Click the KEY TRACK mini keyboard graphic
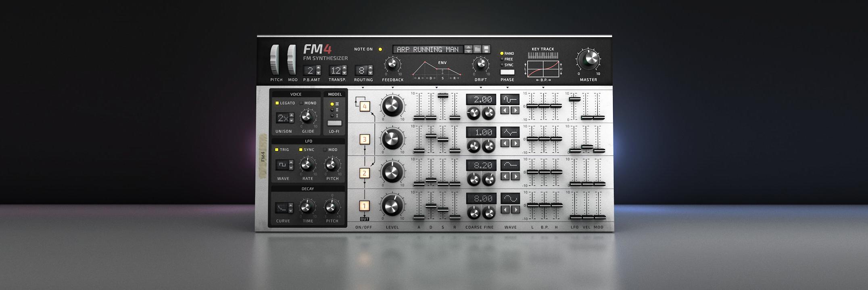 click(x=543, y=55)
